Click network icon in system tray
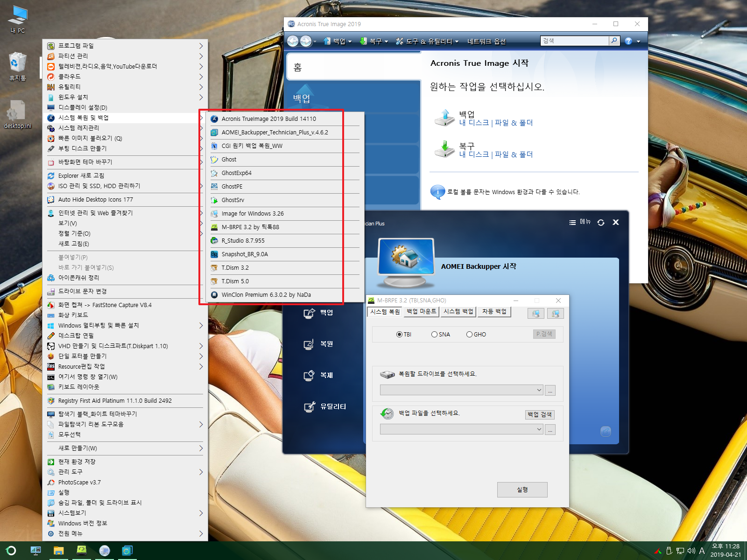Screen dimensions: 747x560 click(680, 551)
